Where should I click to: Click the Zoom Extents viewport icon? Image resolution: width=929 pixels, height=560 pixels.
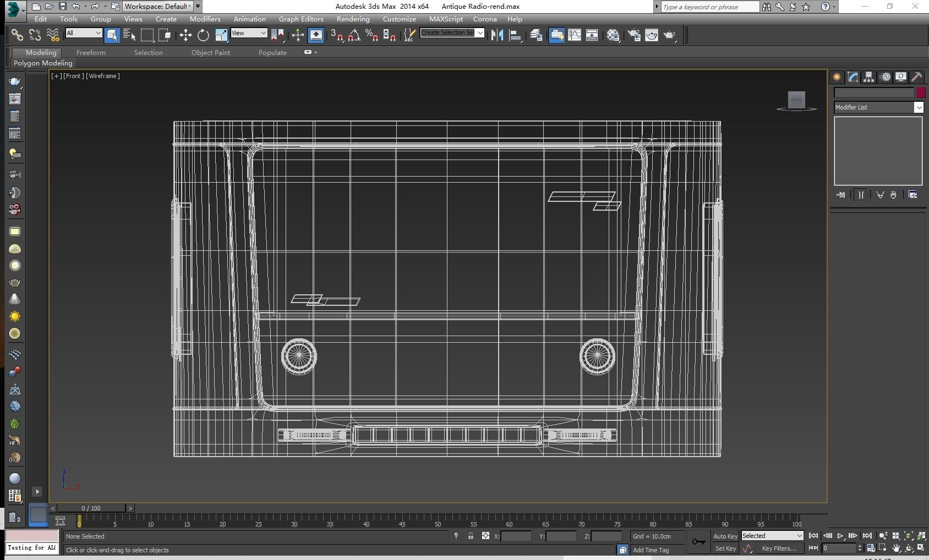pyautogui.click(x=909, y=536)
